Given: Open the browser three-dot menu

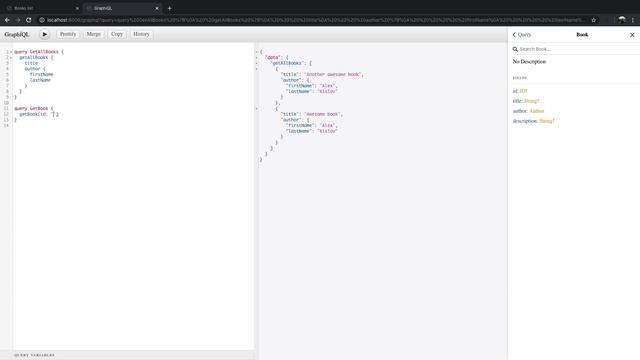Looking at the screenshot, I should [x=633, y=20].
